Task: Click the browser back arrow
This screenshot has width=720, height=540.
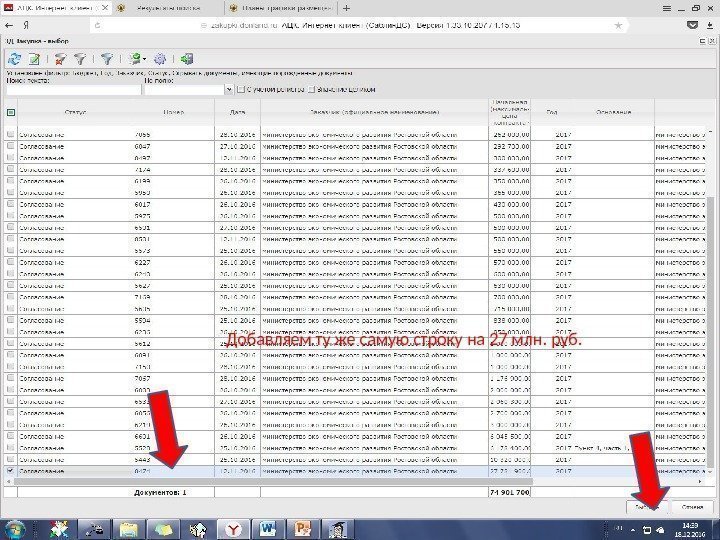Action: tap(9, 25)
